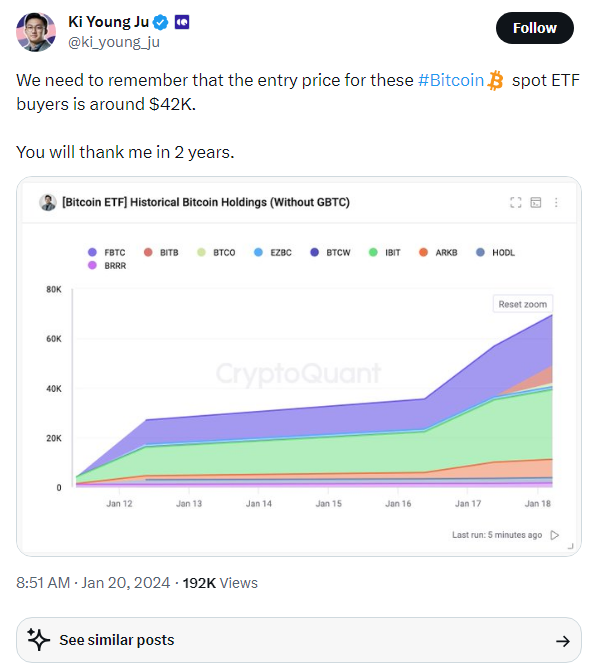Click the blue verified badge icon
This screenshot has height=671, width=598.
(x=161, y=22)
